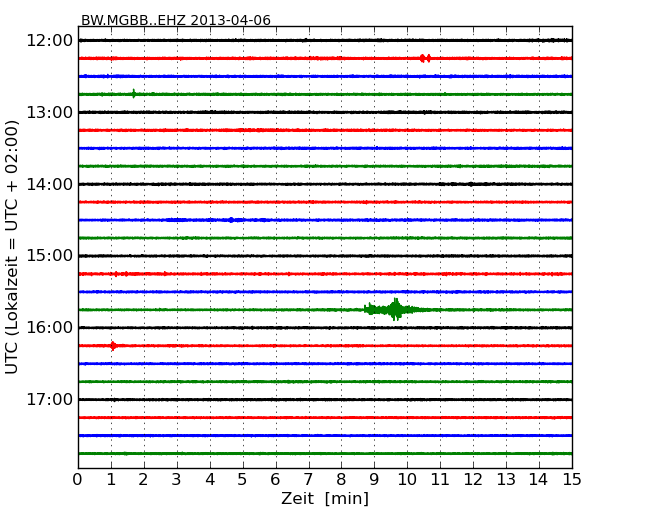
Task: Select the red spike on the 16:15 trace
Action: 113,345
